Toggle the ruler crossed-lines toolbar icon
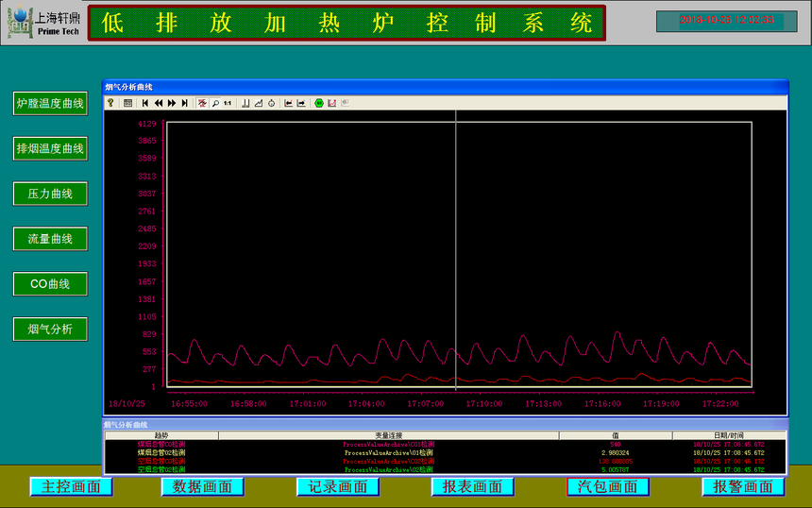The width and height of the screenshot is (812, 508). click(202, 103)
